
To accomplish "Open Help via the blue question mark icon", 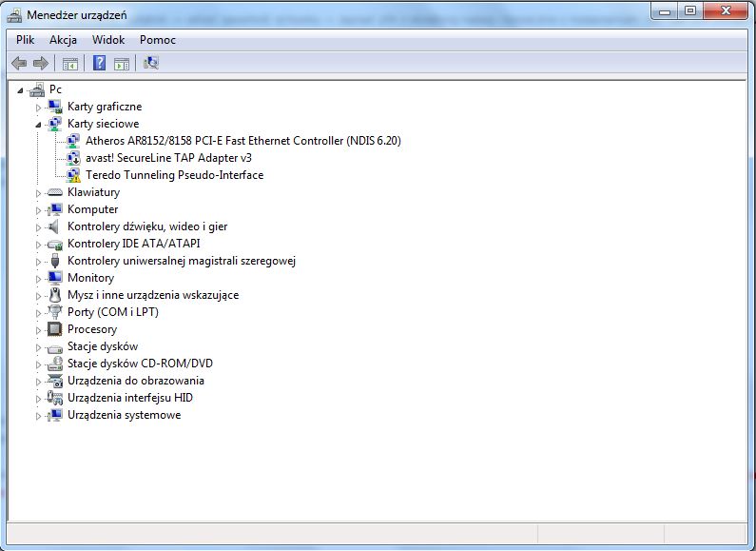I will tap(99, 63).
